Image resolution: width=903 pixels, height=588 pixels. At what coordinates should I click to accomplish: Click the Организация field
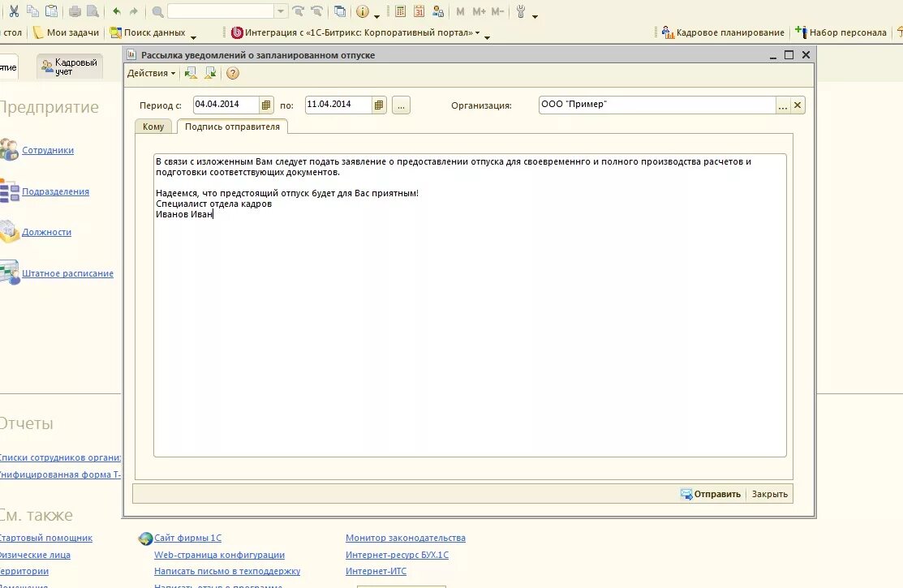[657, 105]
